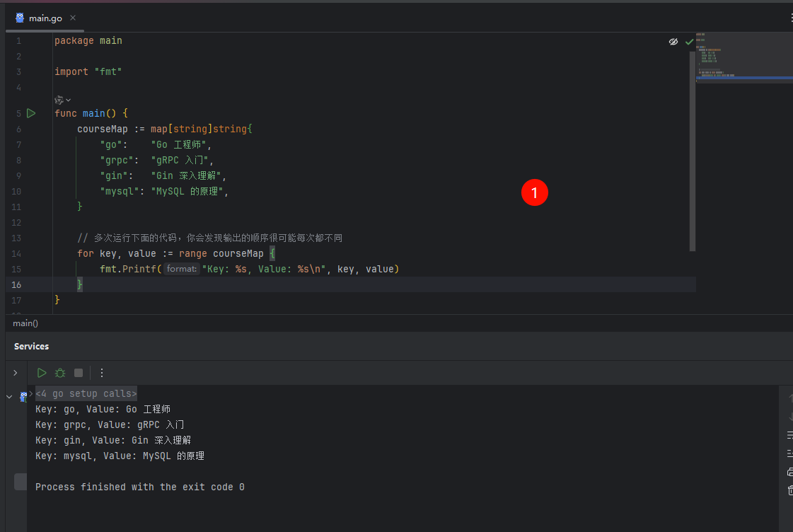Click "Key: grpc, Value: gRPC" output line
793x532 pixels.
(x=110, y=424)
